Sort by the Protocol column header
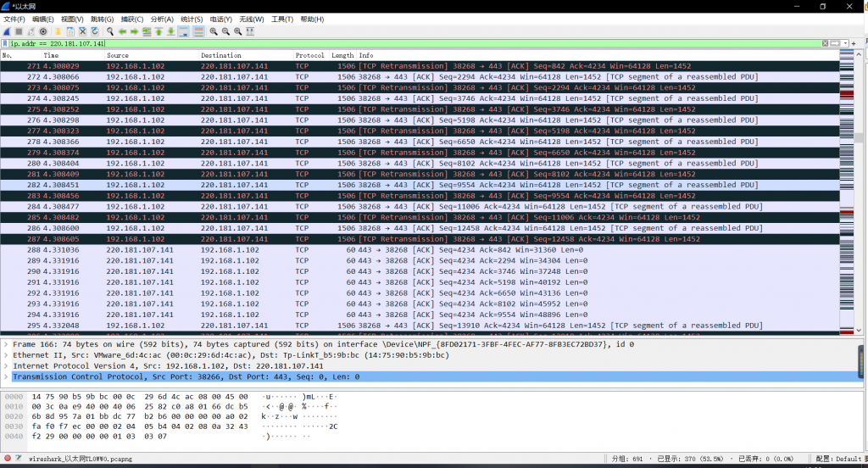 click(x=311, y=55)
